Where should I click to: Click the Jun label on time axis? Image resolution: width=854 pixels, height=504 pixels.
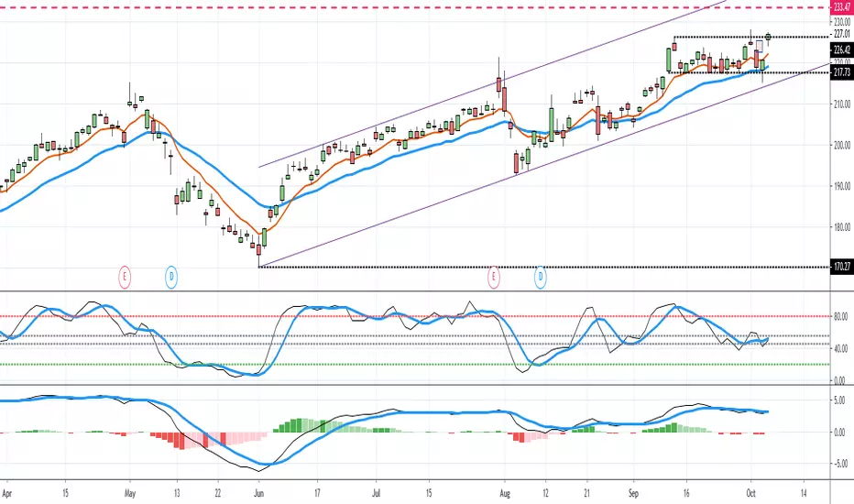click(x=258, y=494)
